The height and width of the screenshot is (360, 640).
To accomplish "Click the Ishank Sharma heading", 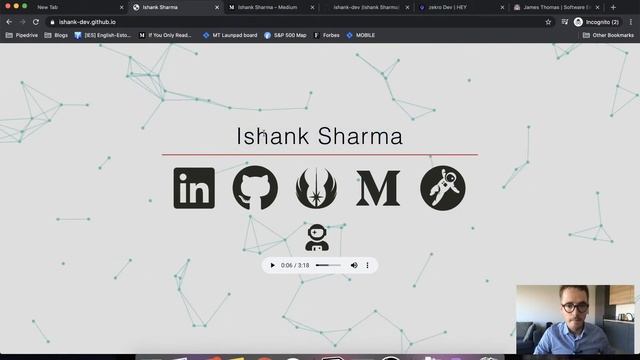I will 320,136.
